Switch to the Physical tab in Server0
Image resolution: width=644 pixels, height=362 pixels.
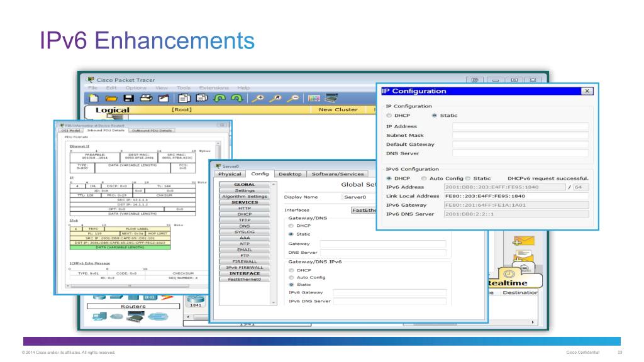[x=230, y=174]
